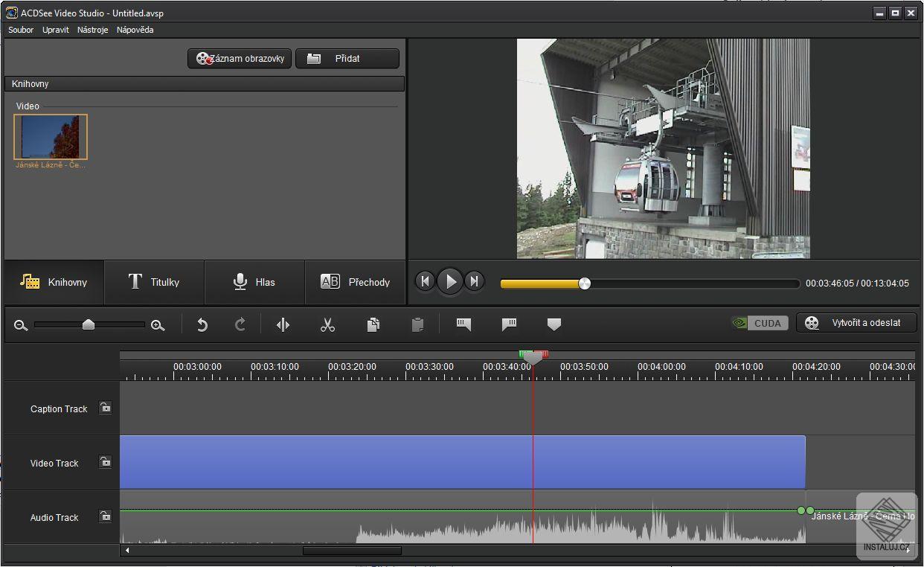Click the copy icon in timeline toolbar
This screenshot has width=924, height=567.
pyautogui.click(x=373, y=324)
